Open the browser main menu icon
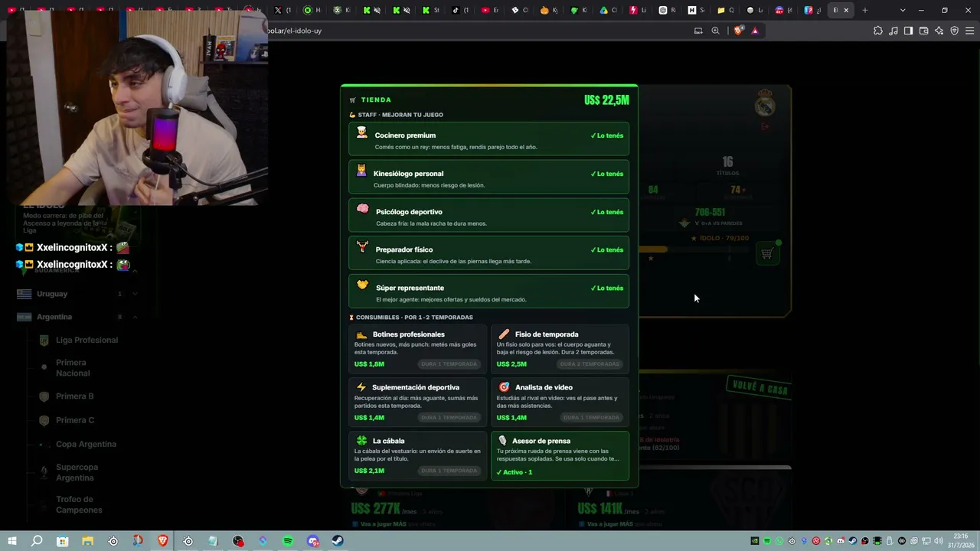980x551 pixels. click(x=969, y=31)
